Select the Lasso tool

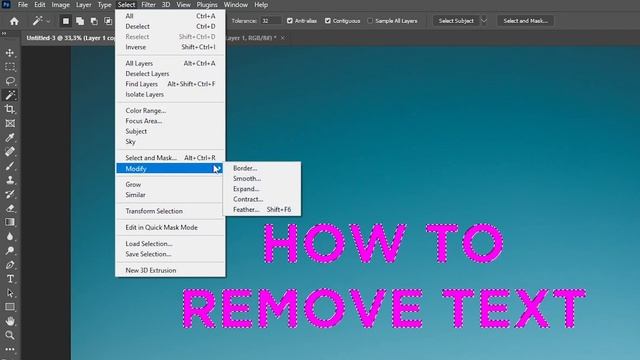tap(10, 81)
